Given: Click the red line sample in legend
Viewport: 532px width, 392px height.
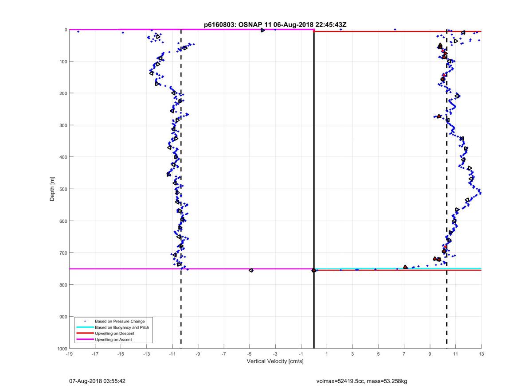Looking at the screenshot, I should point(85,333).
